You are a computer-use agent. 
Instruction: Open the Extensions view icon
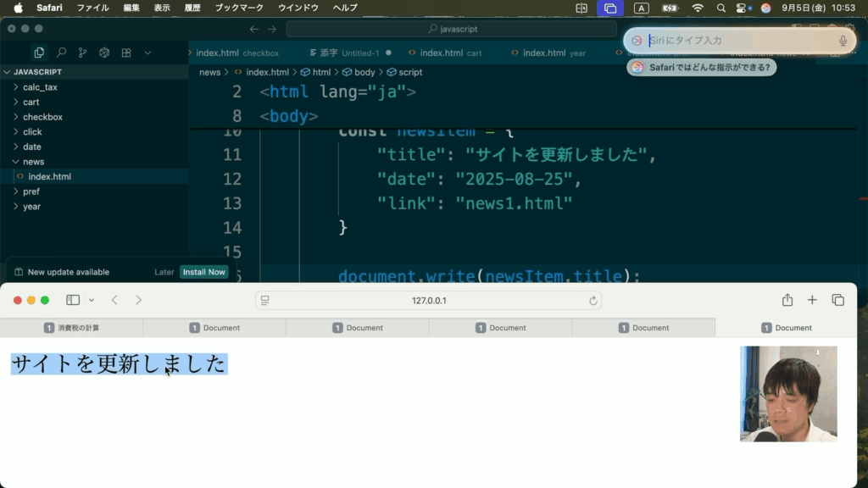(x=126, y=53)
